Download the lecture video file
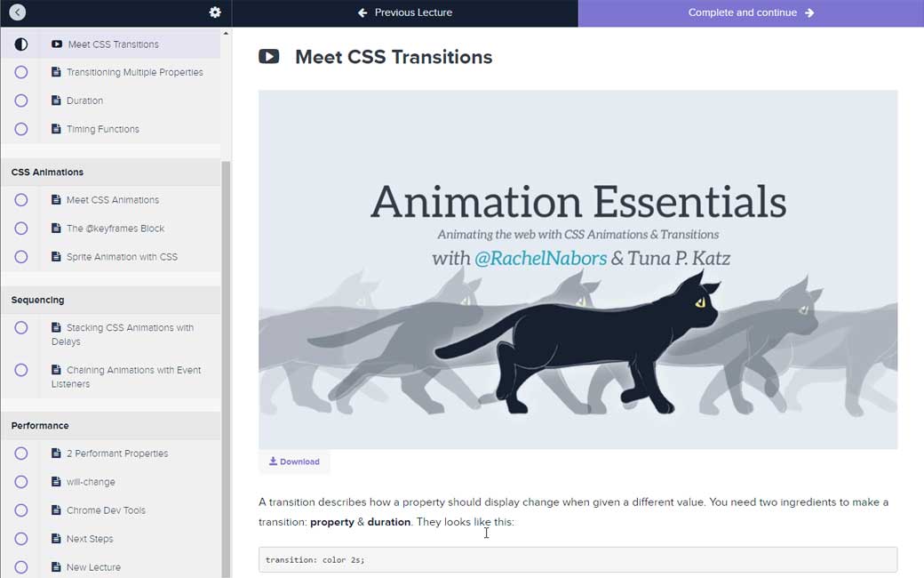This screenshot has width=924, height=578. pos(295,462)
